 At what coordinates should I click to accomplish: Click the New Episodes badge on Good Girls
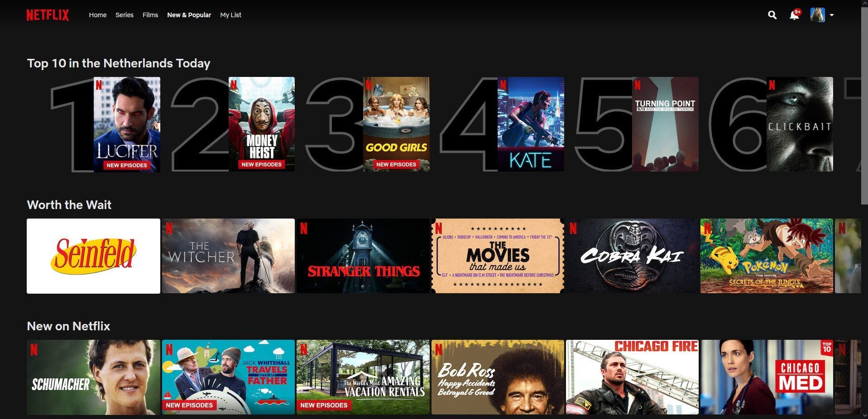click(396, 164)
